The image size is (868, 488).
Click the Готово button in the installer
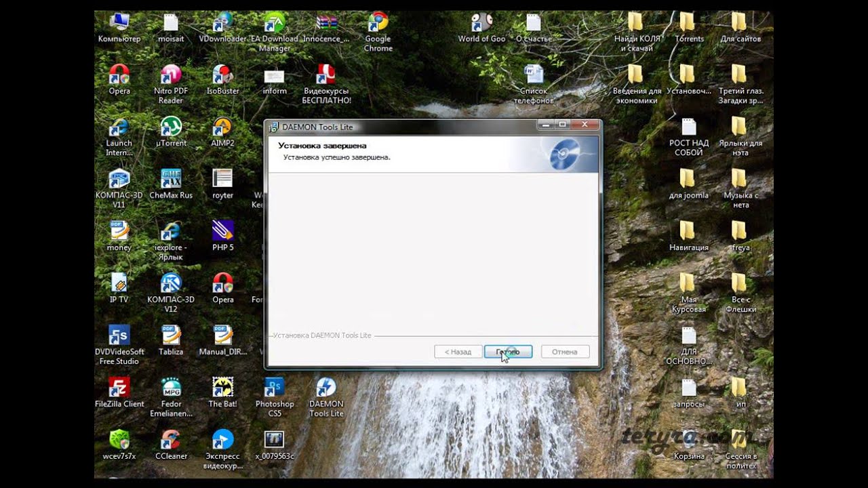click(508, 352)
